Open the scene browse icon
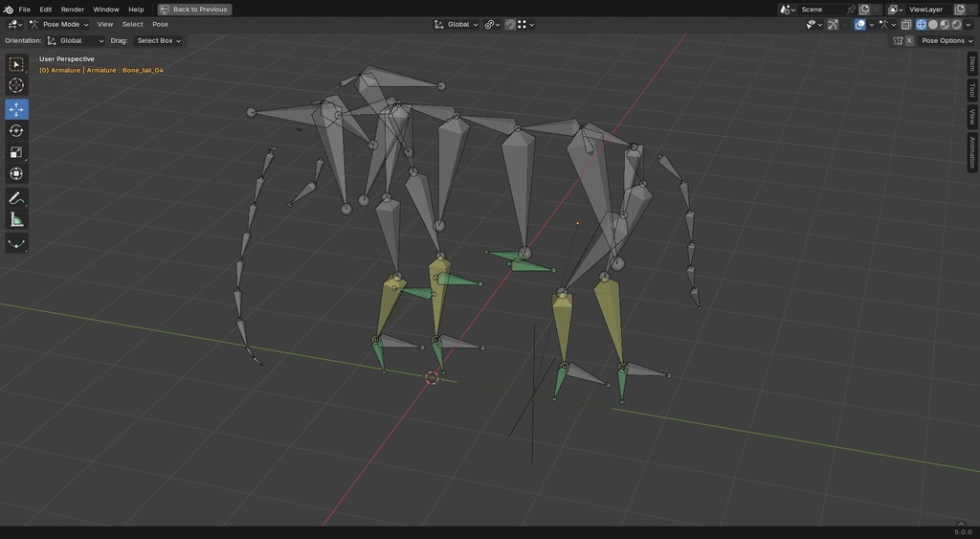Viewport: 980px width, 539px height. tap(787, 10)
